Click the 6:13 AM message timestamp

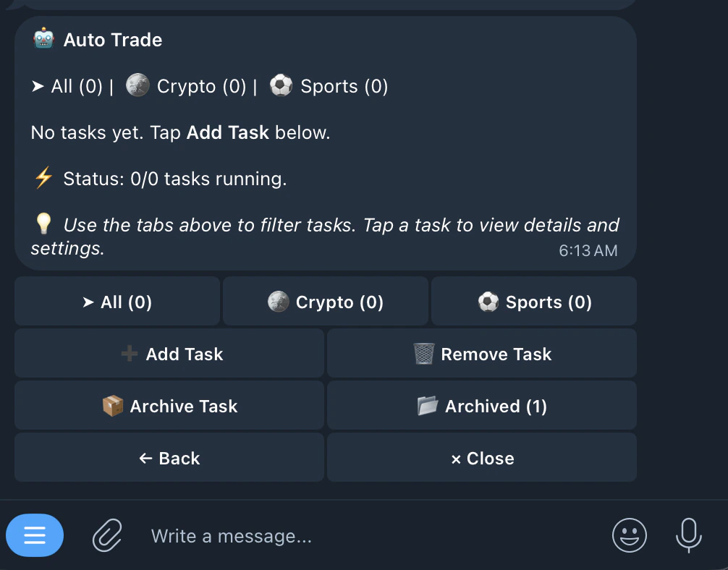588,250
